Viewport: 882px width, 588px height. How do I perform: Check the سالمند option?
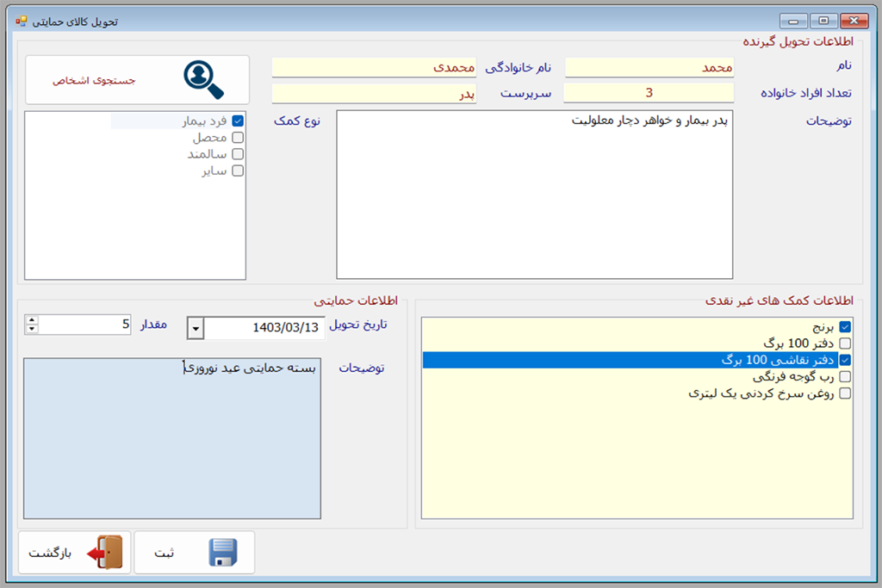click(x=239, y=154)
